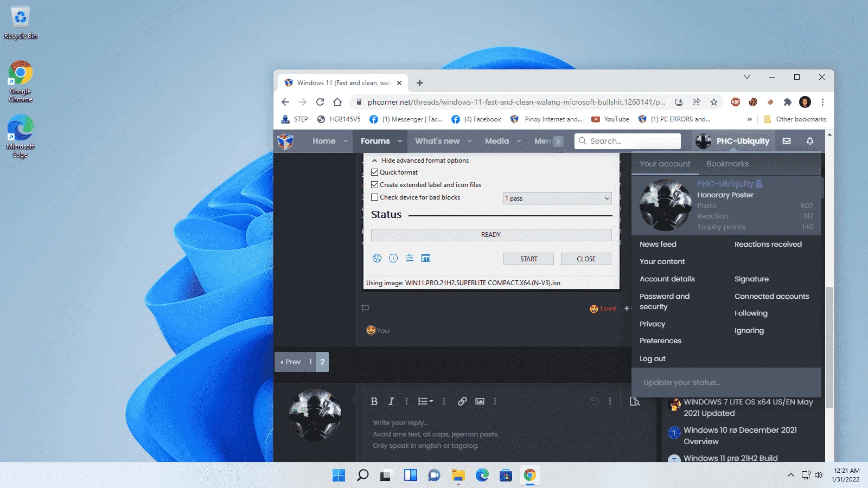Close the Windows 11 thread tab
The height and width of the screenshot is (488, 868).
pos(399,83)
